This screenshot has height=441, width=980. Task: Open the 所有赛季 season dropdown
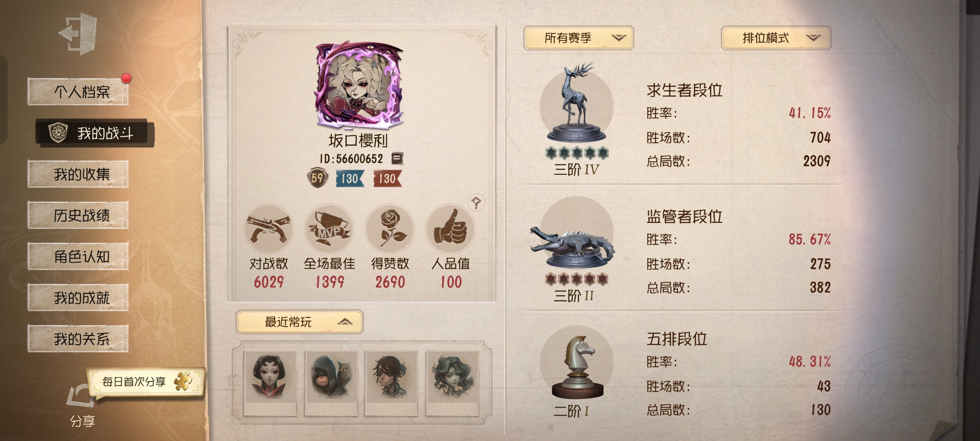579,38
